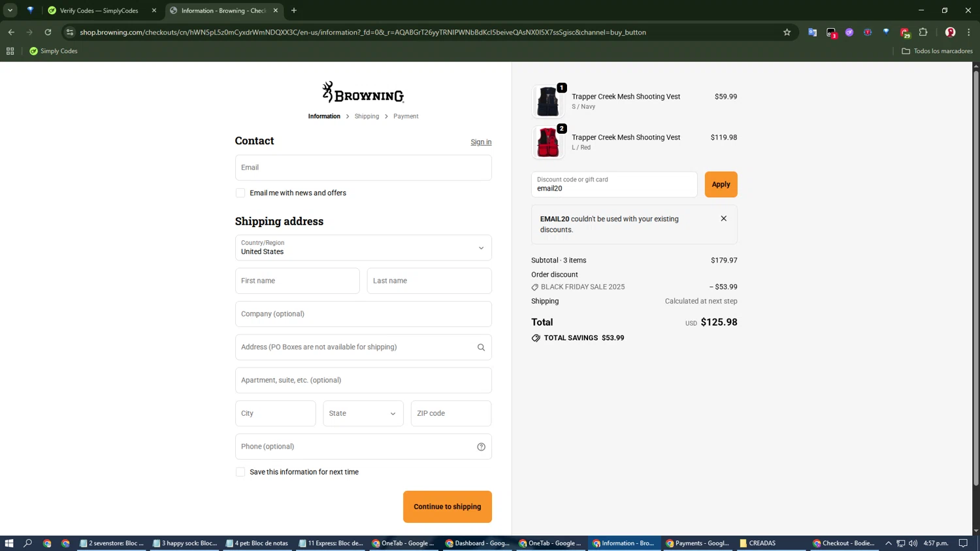Open Chrome three-dot menu

click(x=969, y=32)
